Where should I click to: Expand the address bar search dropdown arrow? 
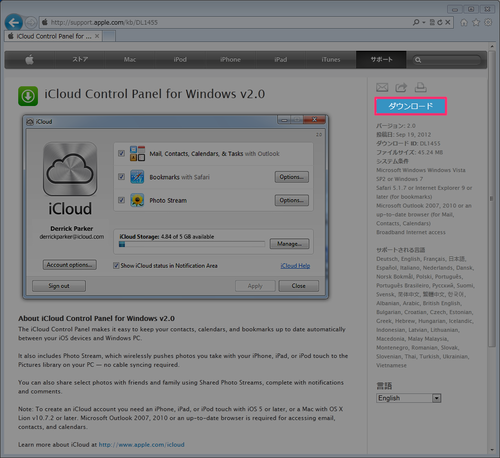pos(424,23)
